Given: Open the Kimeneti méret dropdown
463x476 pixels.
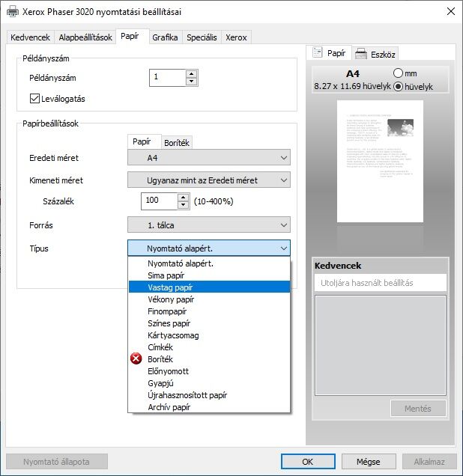Looking at the screenshot, I should pos(209,180).
